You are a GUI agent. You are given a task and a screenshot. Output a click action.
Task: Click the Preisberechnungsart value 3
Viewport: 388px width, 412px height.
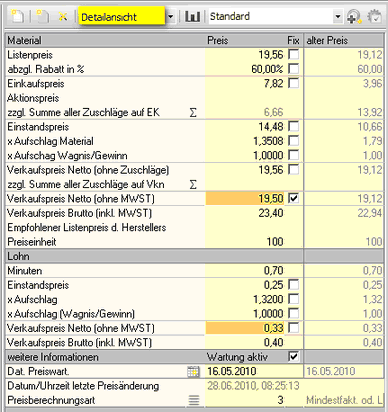[280, 400]
